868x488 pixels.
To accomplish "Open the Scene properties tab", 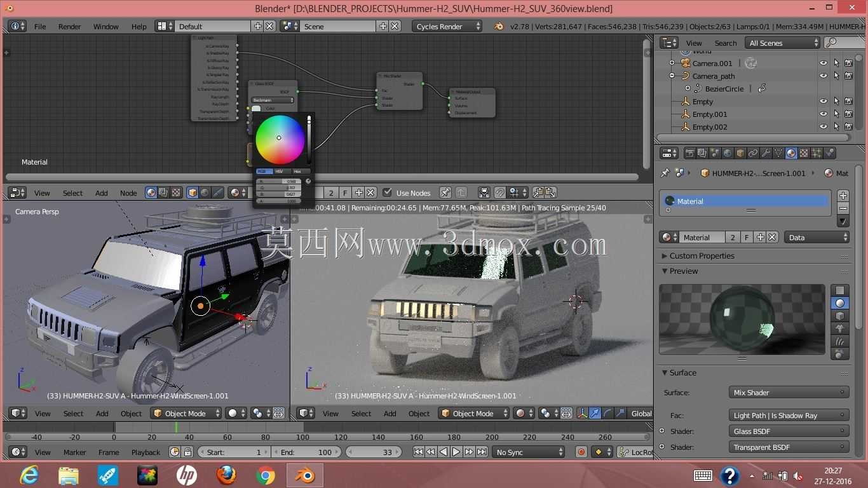I will pos(715,153).
